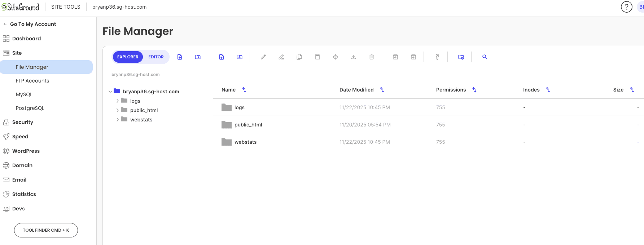Click the Move icon
The height and width of the screenshot is (245, 644).
pos(336,57)
